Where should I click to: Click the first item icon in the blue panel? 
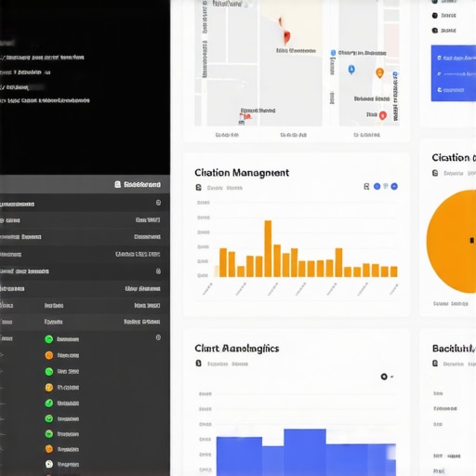pyautogui.click(x=439, y=58)
